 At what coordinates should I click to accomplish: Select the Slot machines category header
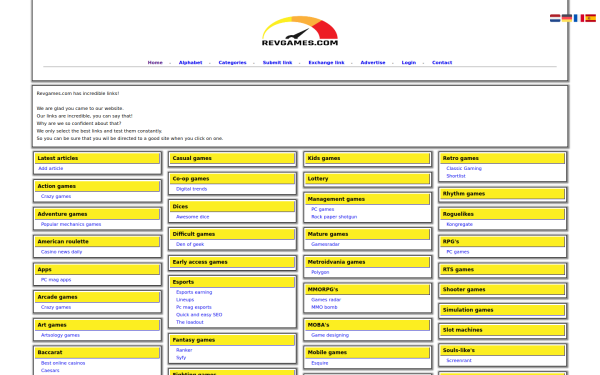(x=503, y=330)
